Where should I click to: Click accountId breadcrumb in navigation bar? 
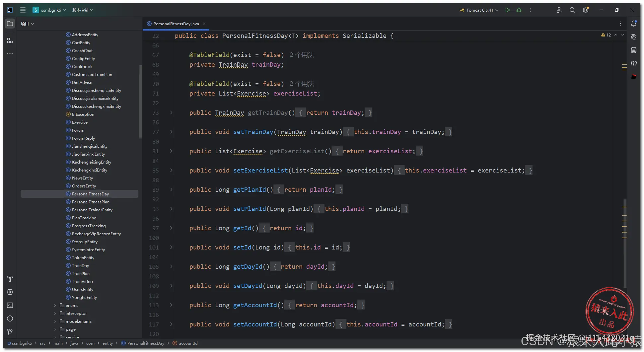185,343
